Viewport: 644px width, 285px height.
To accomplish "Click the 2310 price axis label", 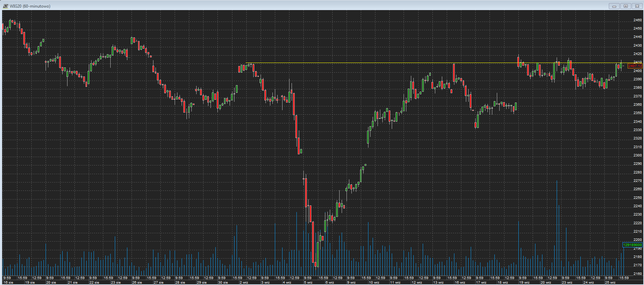I will click(x=638, y=147).
